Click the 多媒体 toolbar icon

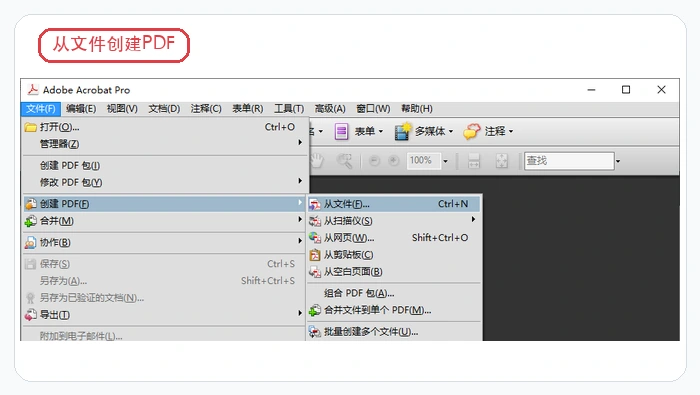coord(402,131)
